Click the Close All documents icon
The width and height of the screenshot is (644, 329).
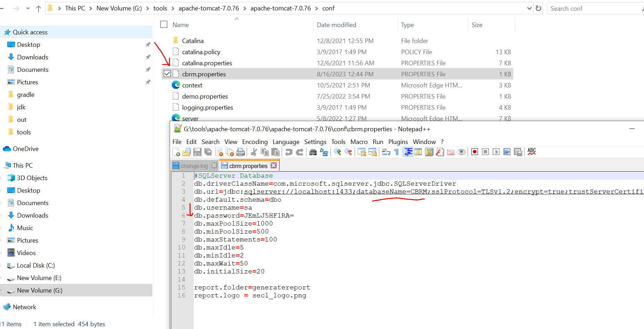(x=230, y=152)
